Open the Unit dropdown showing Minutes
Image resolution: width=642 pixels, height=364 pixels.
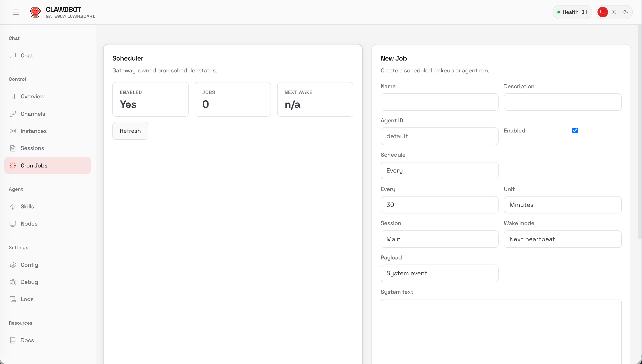[562, 205]
